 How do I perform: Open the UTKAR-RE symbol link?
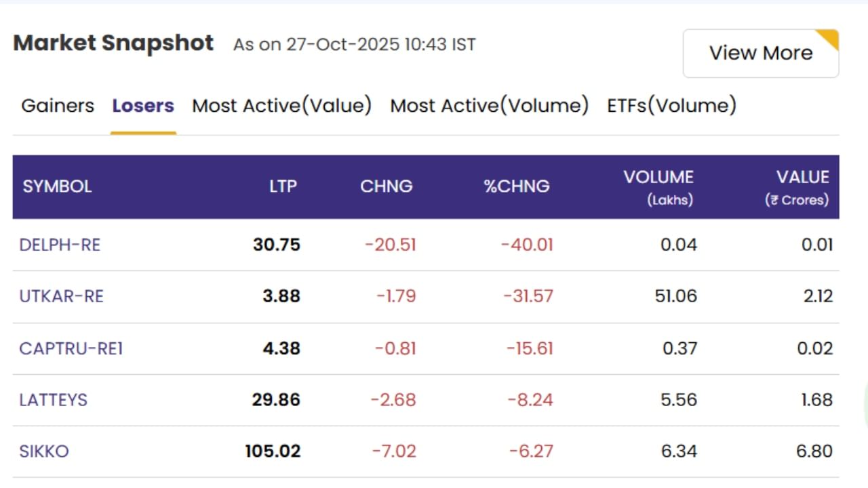(62, 296)
